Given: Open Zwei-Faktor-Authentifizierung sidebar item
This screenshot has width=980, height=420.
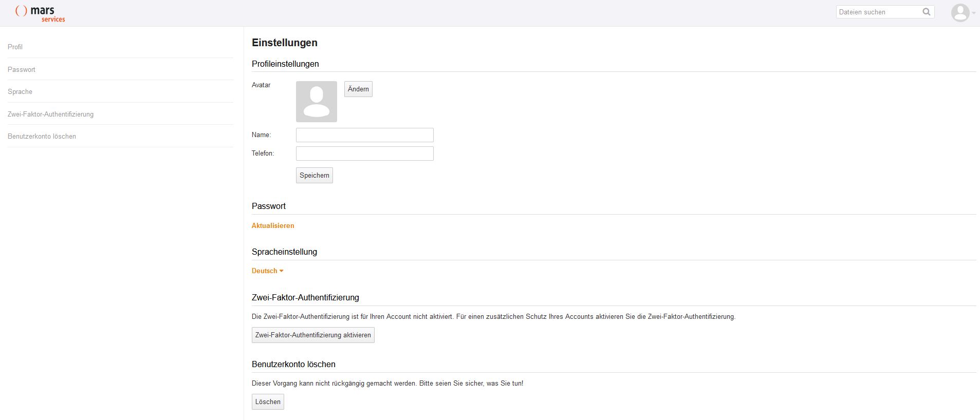Looking at the screenshot, I should pyautogui.click(x=50, y=114).
